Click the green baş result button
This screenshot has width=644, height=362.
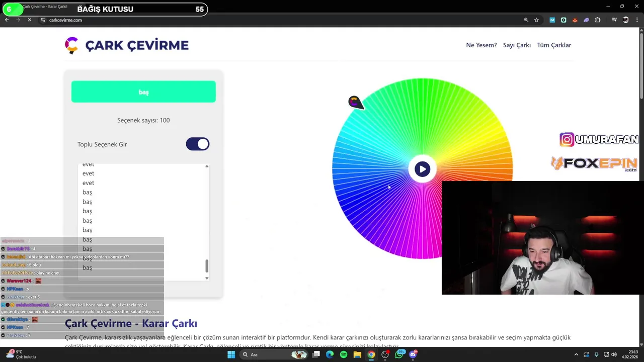pyautogui.click(x=143, y=92)
